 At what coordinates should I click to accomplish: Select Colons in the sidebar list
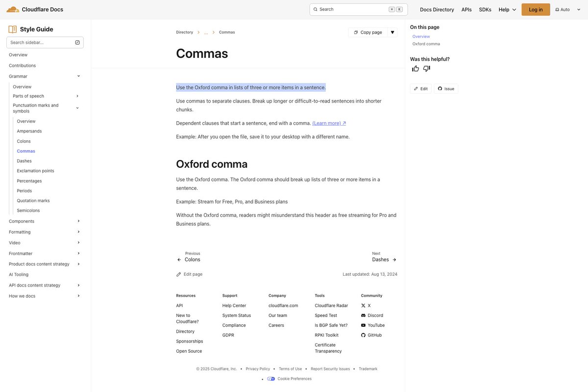24,141
